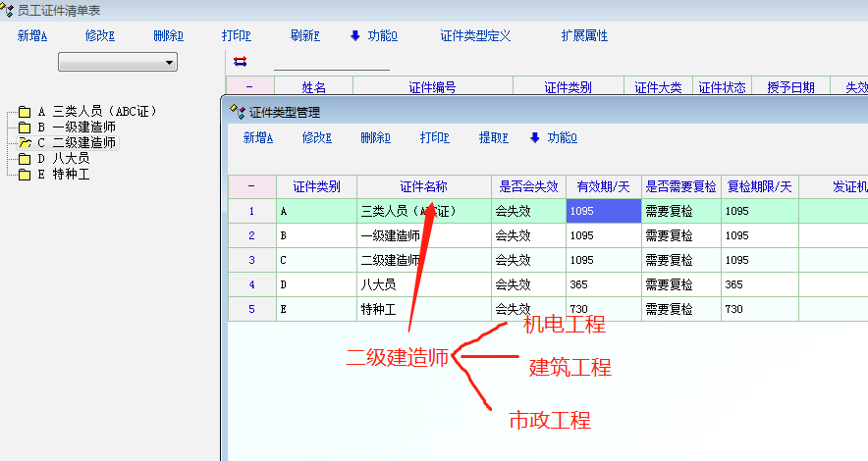Click the red-blue swap arrows icon
Viewport: 868px width, 461px height.
[x=241, y=62]
